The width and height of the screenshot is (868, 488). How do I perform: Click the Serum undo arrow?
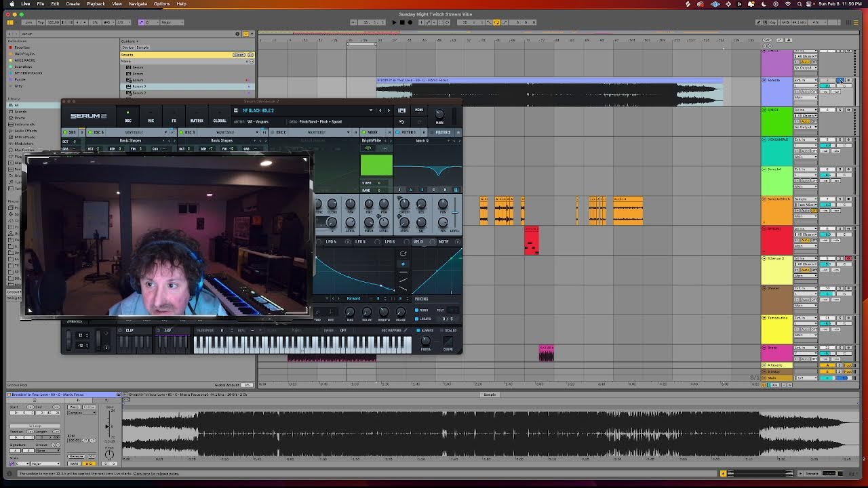(401, 122)
